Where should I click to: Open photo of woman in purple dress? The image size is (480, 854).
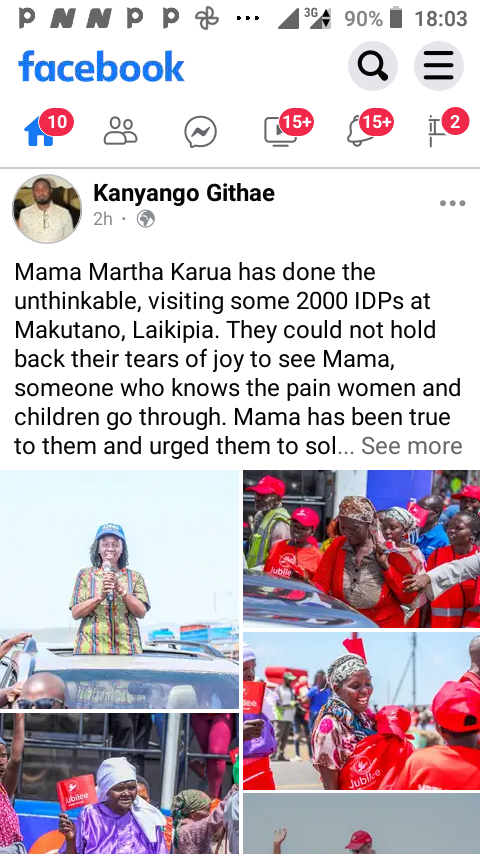119,784
